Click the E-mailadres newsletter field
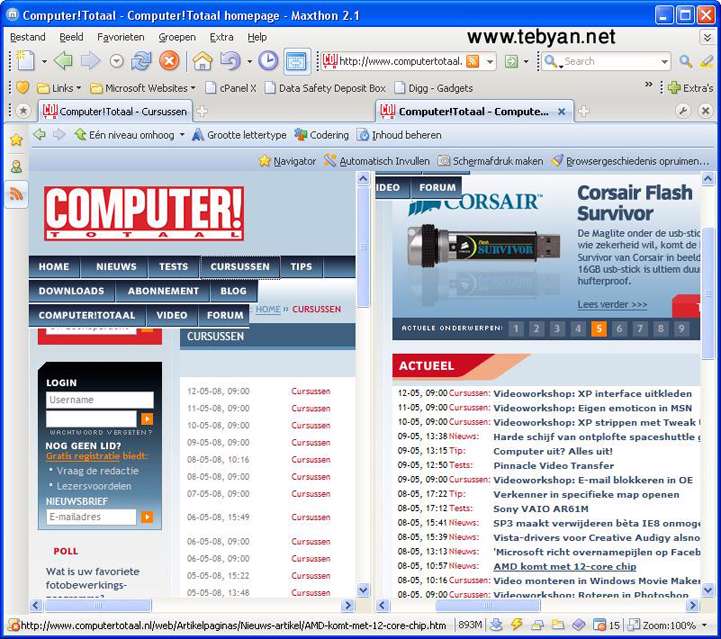This screenshot has height=639, width=721. [x=92, y=517]
